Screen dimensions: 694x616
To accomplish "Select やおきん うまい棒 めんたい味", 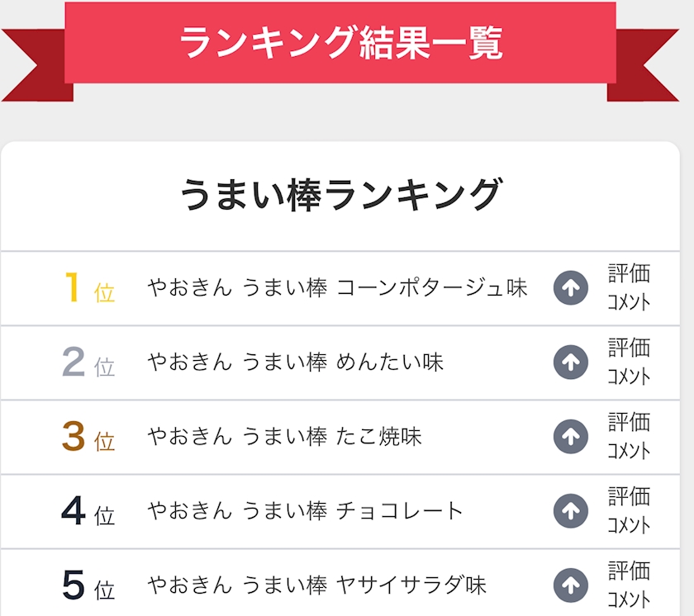I will 296,362.
